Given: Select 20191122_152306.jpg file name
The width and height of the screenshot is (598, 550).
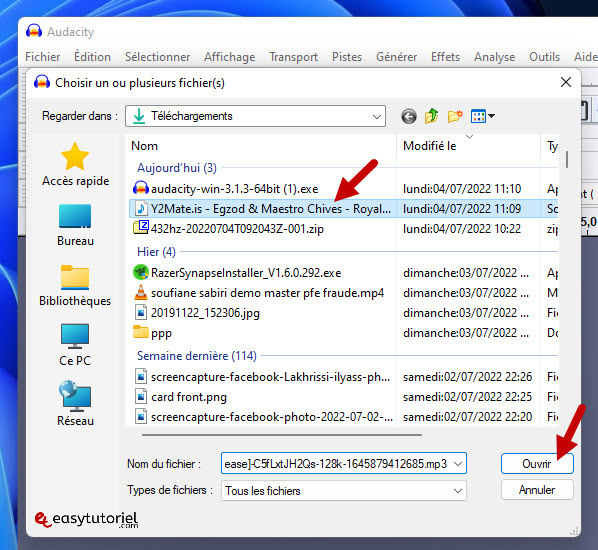Looking at the screenshot, I should (x=205, y=313).
